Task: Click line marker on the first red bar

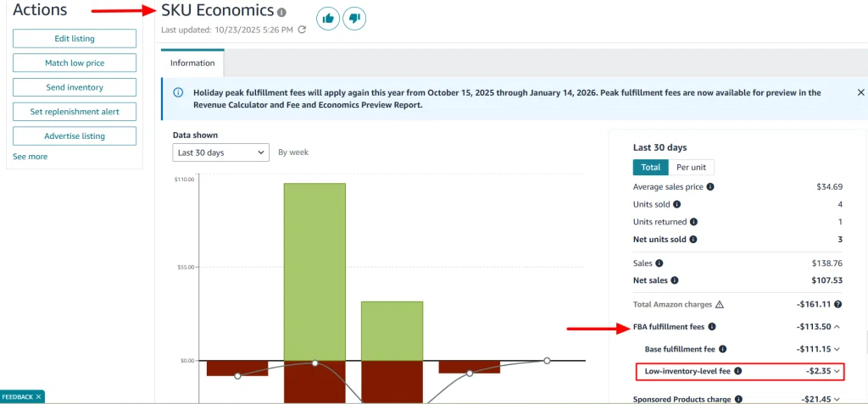Action: 237,376
